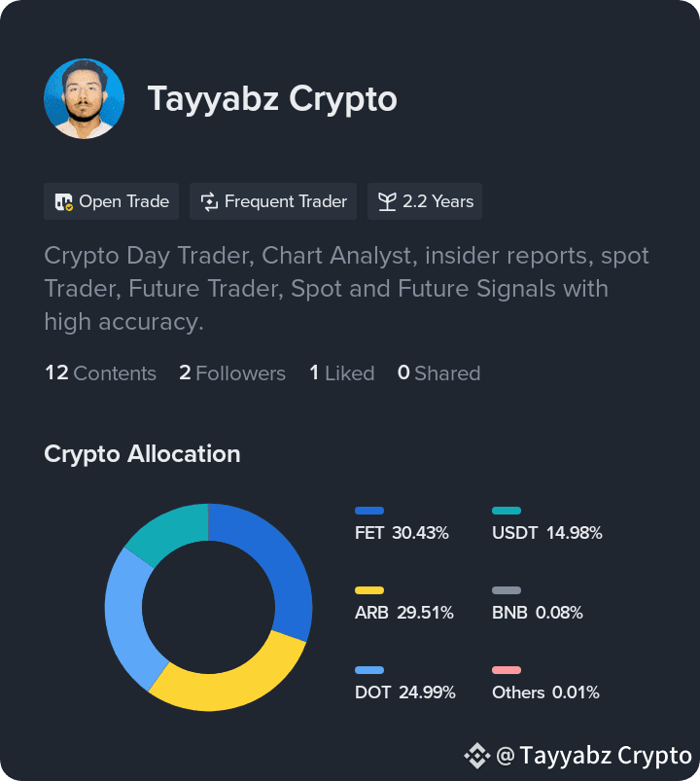Screen dimensions: 700x781
Task: Click the Others pink legend swatch
Action: (x=507, y=670)
